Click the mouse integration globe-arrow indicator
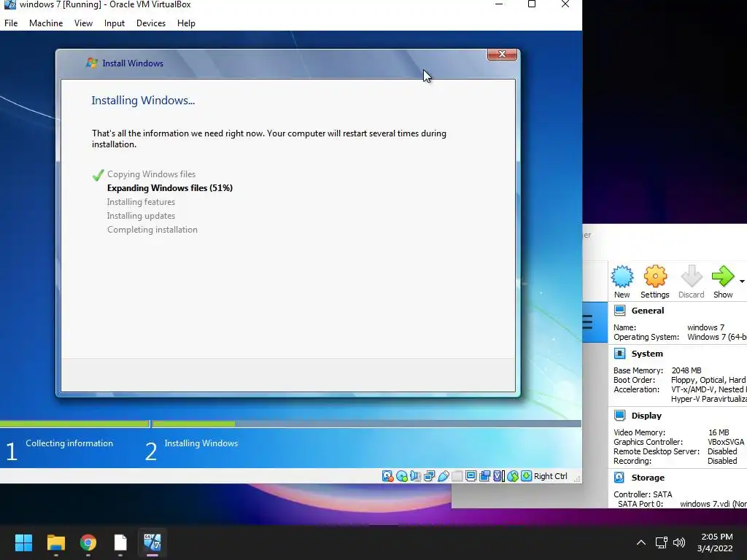The height and width of the screenshot is (560, 747). point(513,476)
